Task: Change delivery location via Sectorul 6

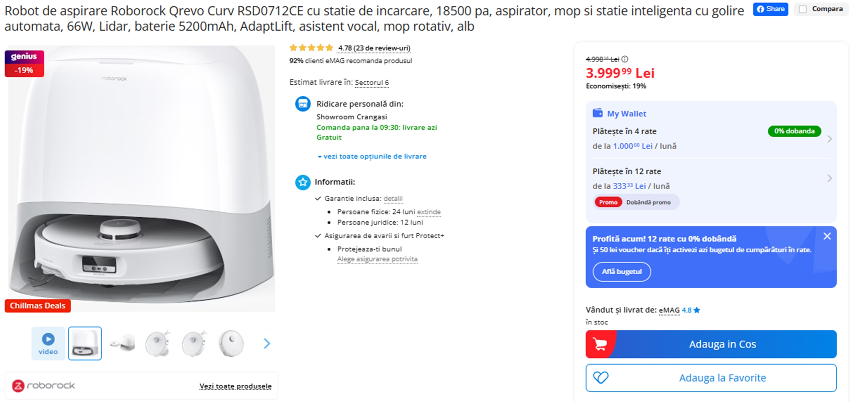Action: [x=372, y=83]
